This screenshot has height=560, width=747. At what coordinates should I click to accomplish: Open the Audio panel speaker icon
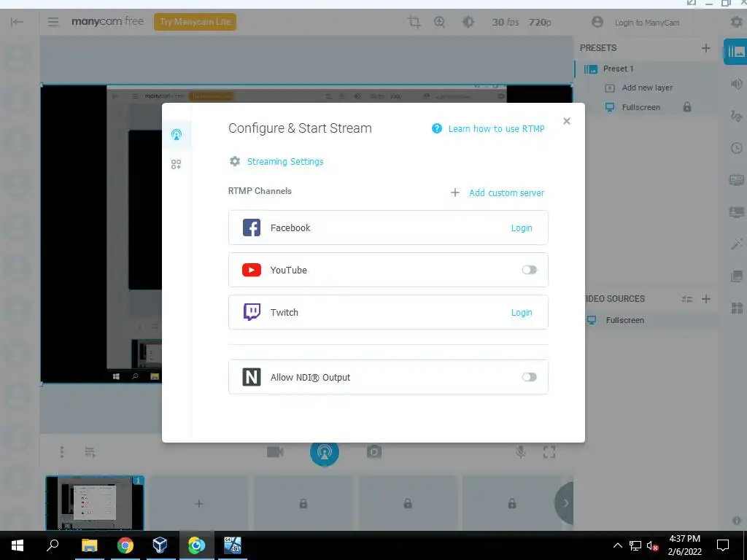point(736,85)
